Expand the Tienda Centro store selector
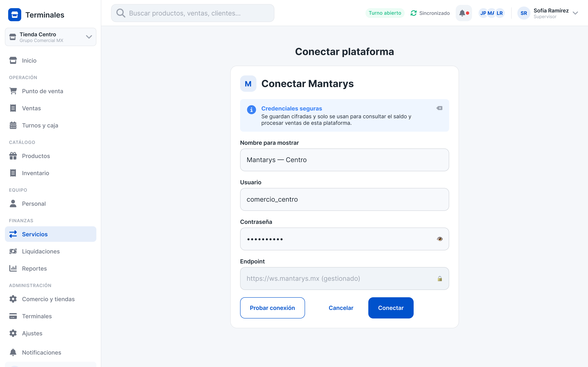The height and width of the screenshot is (367, 588). coord(51,37)
